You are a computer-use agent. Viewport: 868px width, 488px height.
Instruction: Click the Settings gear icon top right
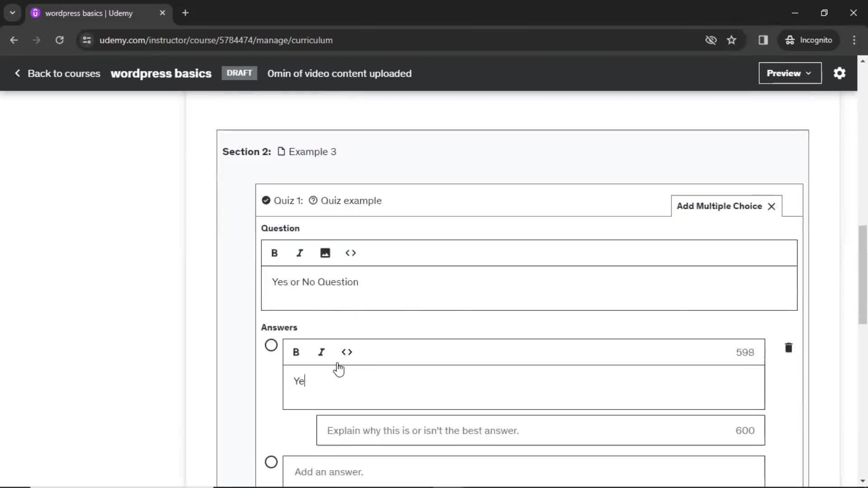(x=840, y=73)
